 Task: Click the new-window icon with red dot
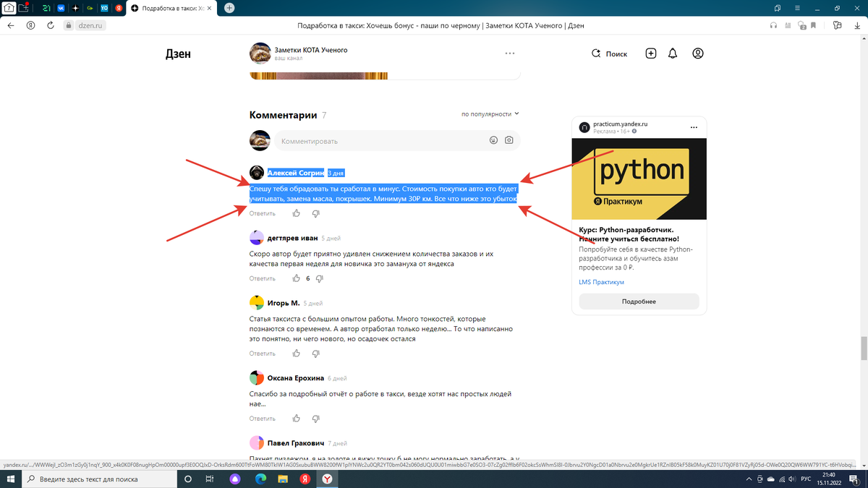tap(25, 8)
